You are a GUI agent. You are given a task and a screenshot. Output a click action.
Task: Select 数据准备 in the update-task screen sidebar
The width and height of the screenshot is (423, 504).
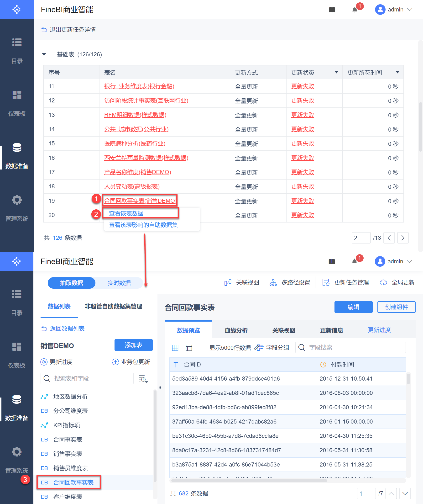17,156
